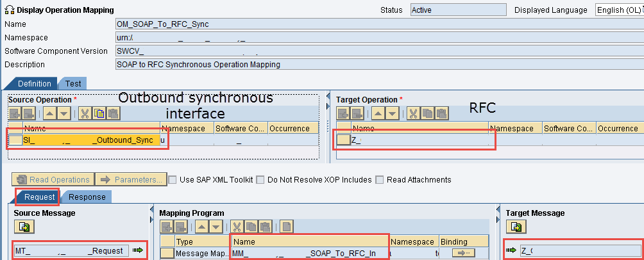
Task: Open the Displayed Language dropdown
Action: click(620, 10)
